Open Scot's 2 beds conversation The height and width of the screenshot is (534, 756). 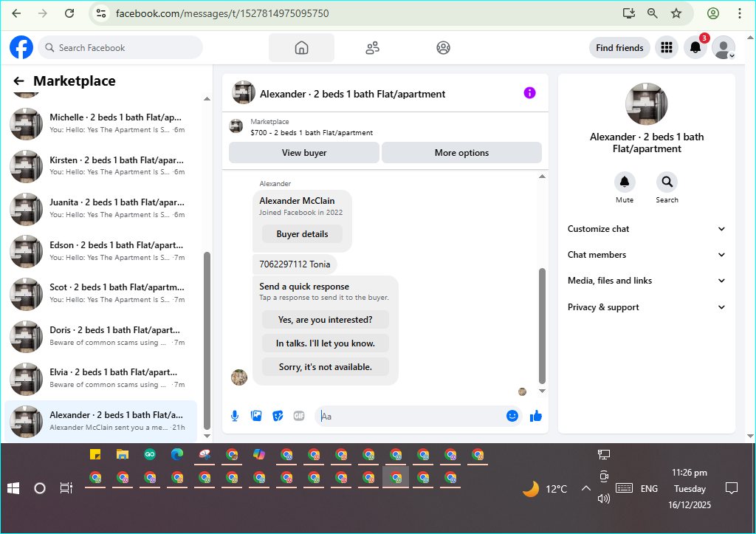101,293
